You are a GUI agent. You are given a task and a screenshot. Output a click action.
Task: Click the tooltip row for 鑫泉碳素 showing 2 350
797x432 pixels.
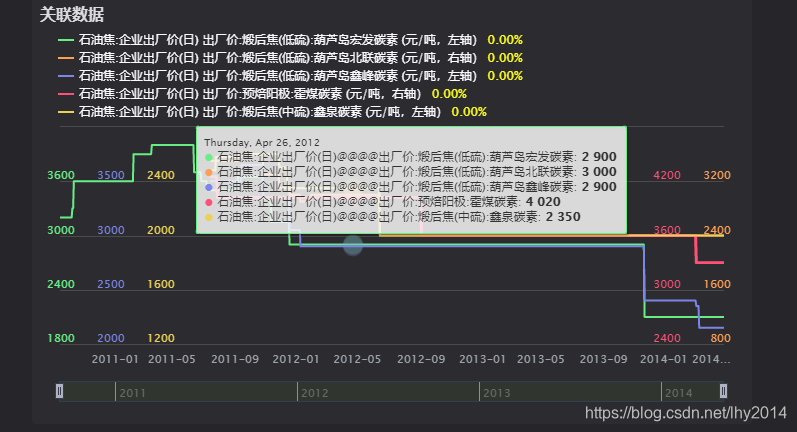click(x=392, y=217)
